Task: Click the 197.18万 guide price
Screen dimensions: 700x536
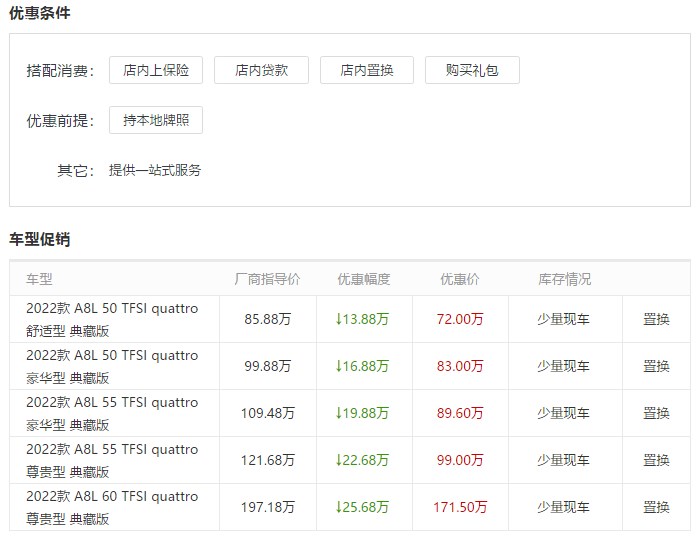Action: click(267, 507)
